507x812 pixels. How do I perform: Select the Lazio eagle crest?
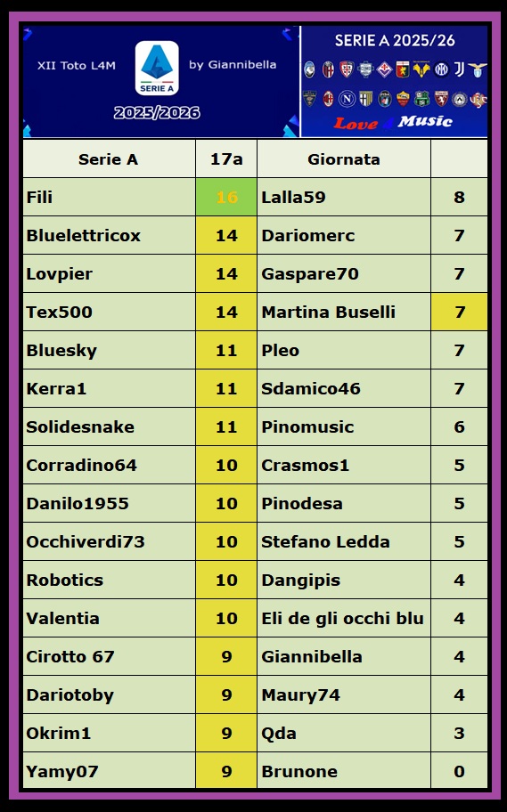point(478,69)
